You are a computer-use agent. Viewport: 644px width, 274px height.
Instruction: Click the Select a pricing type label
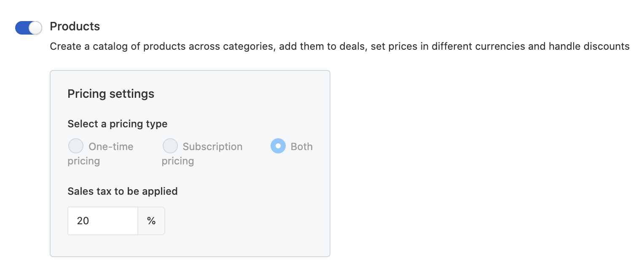(117, 124)
